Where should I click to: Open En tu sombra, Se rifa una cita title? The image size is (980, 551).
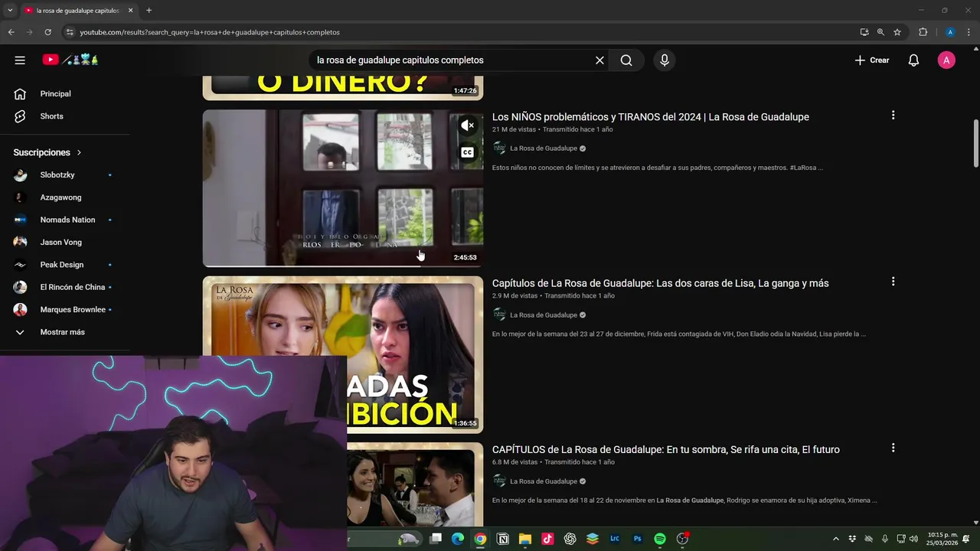tap(665, 449)
